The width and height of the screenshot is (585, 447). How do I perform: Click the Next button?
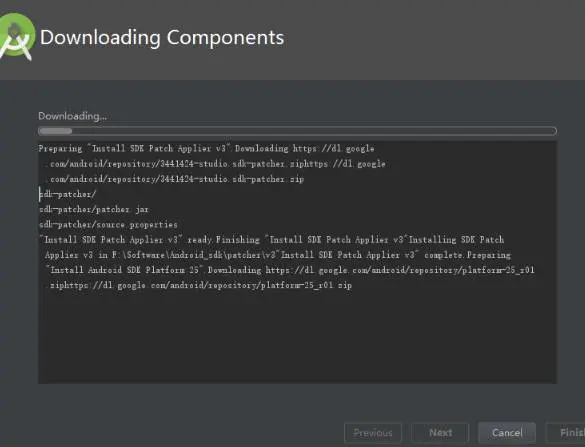point(440,433)
